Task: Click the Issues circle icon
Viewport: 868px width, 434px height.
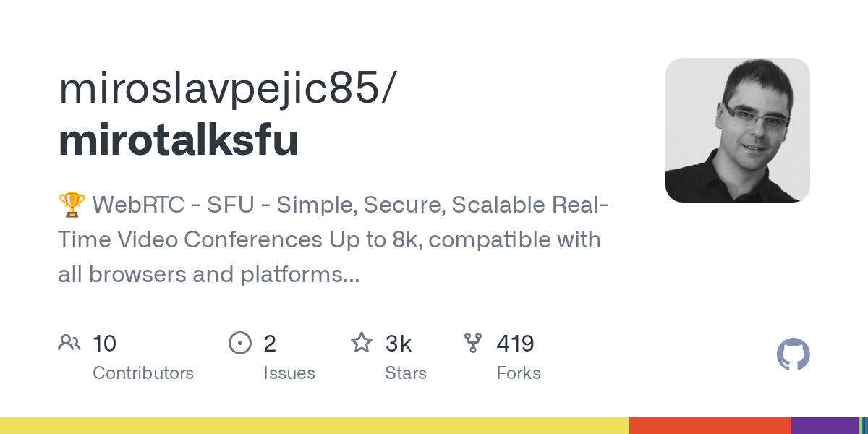Action: point(239,343)
